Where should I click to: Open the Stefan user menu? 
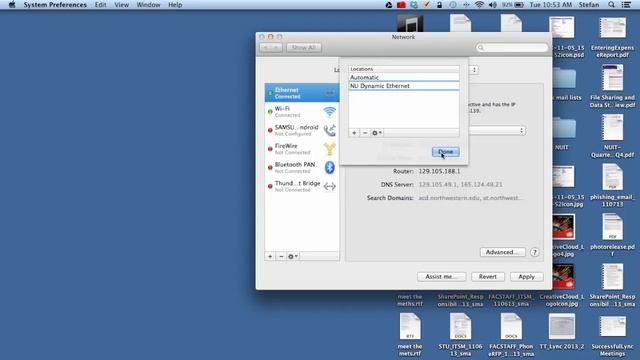pyautogui.click(x=589, y=5)
